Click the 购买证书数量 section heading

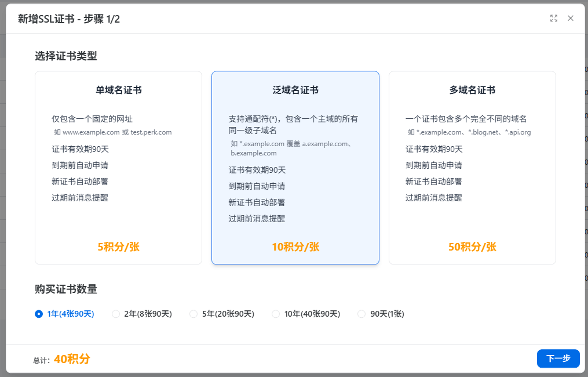pos(65,289)
